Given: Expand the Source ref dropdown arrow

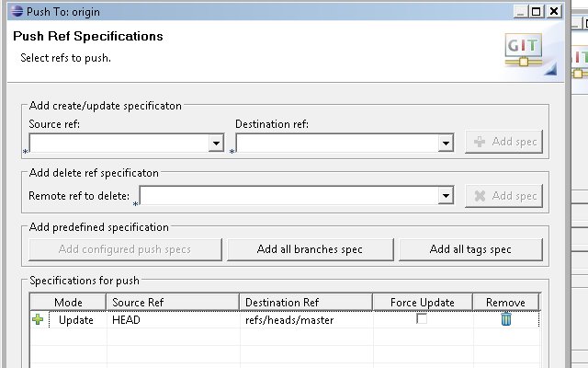Looking at the screenshot, I should (216, 144).
